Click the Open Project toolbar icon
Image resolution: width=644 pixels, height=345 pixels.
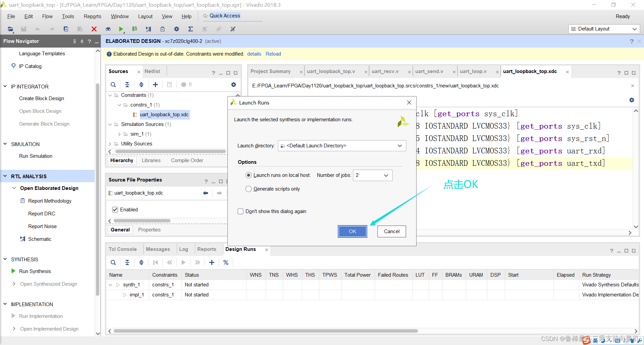[11, 29]
